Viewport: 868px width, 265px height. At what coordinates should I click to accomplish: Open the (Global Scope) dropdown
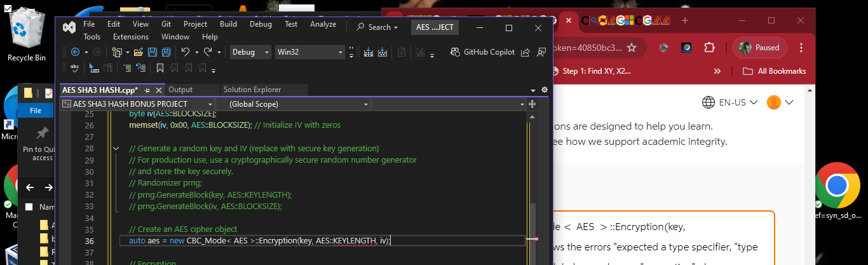[x=294, y=104]
